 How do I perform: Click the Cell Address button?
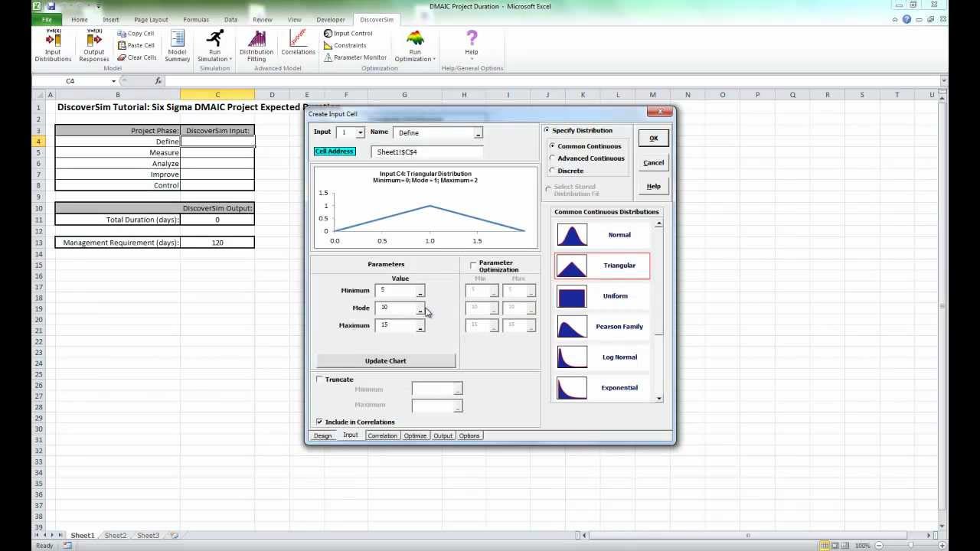click(x=335, y=152)
